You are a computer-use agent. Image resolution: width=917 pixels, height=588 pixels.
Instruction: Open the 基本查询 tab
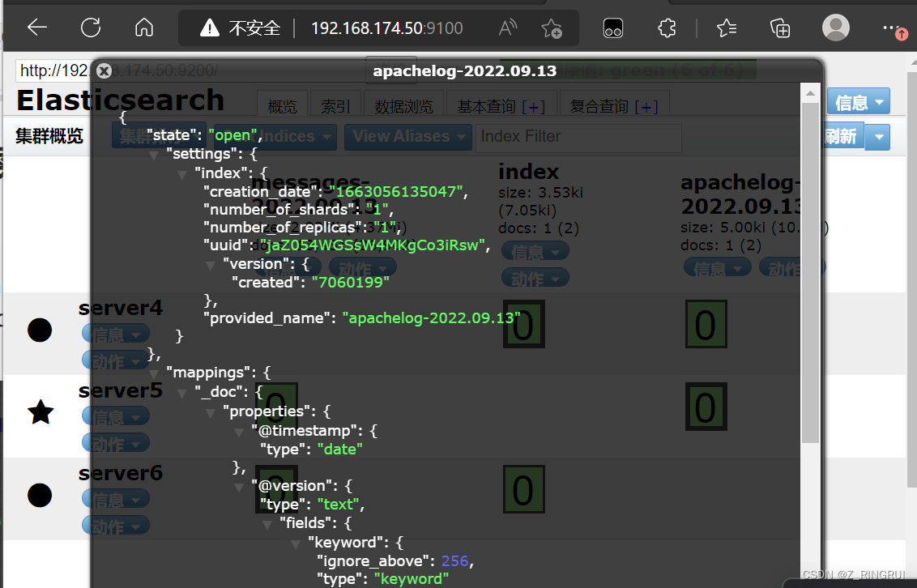coord(501,106)
